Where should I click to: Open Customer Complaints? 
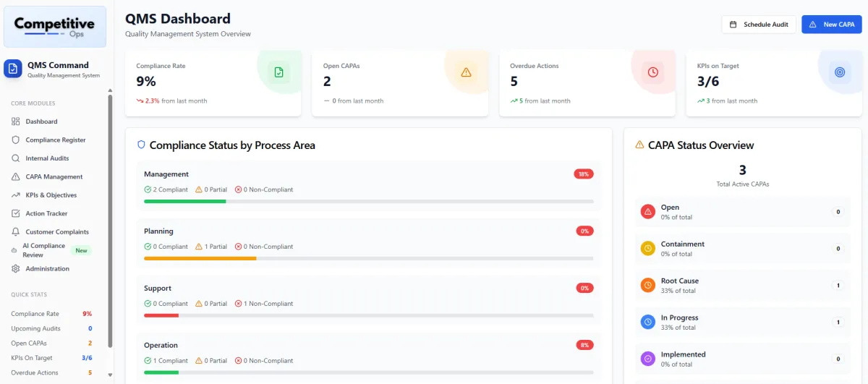(56, 232)
